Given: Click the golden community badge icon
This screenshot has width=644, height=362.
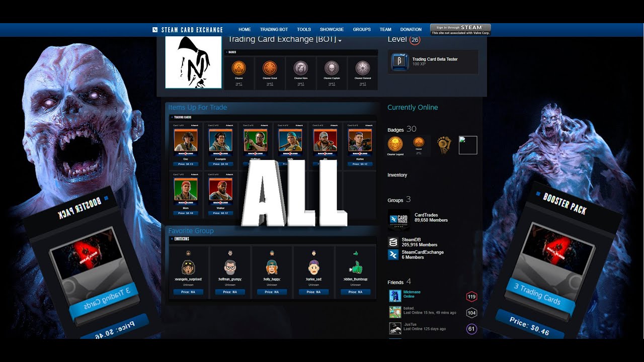Looking at the screenshot, I should [444, 145].
